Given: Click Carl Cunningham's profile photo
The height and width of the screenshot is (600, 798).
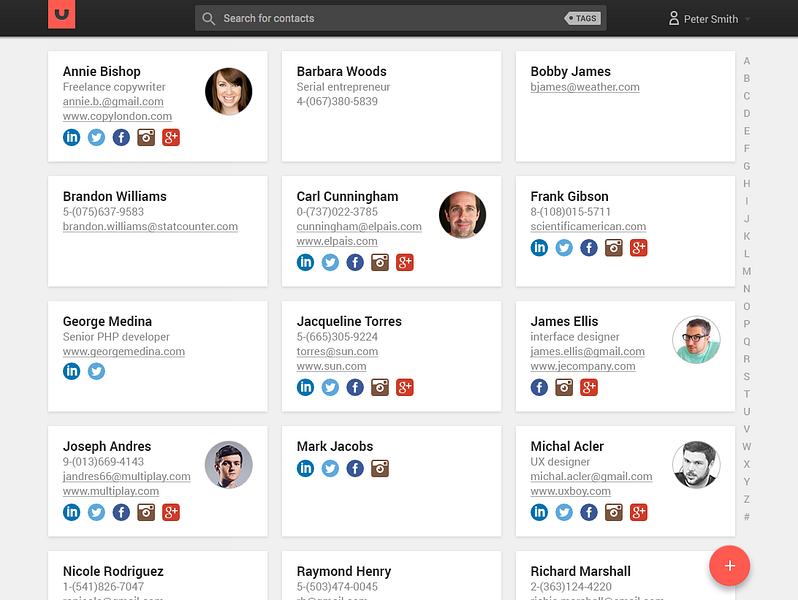Looking at the screenshot, I should (462, 215).
